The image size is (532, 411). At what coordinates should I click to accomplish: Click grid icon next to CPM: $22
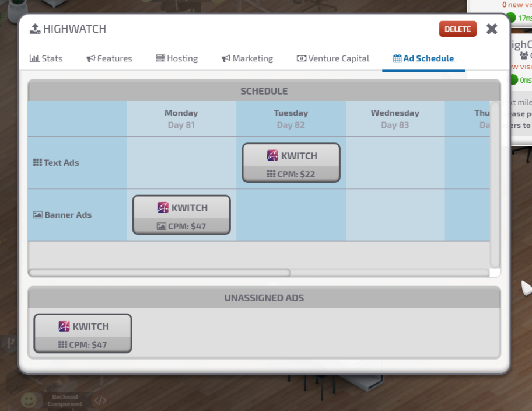[x=271, y=174]
